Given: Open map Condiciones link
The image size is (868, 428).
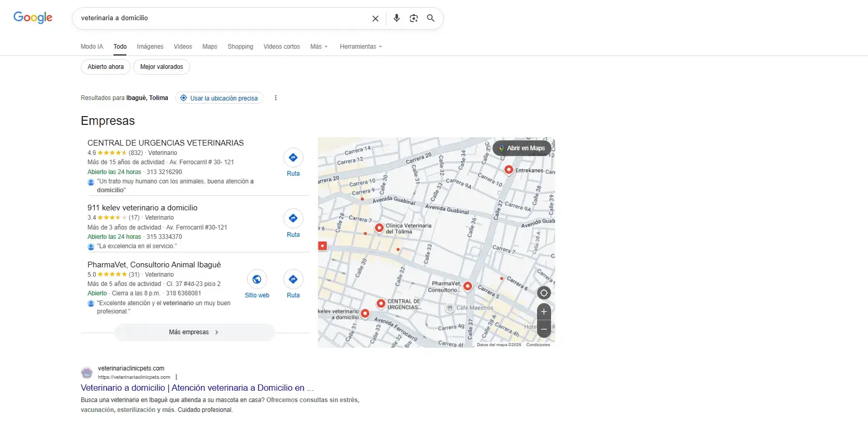Looking at the screenshot, I should click(x=538, y=345).
